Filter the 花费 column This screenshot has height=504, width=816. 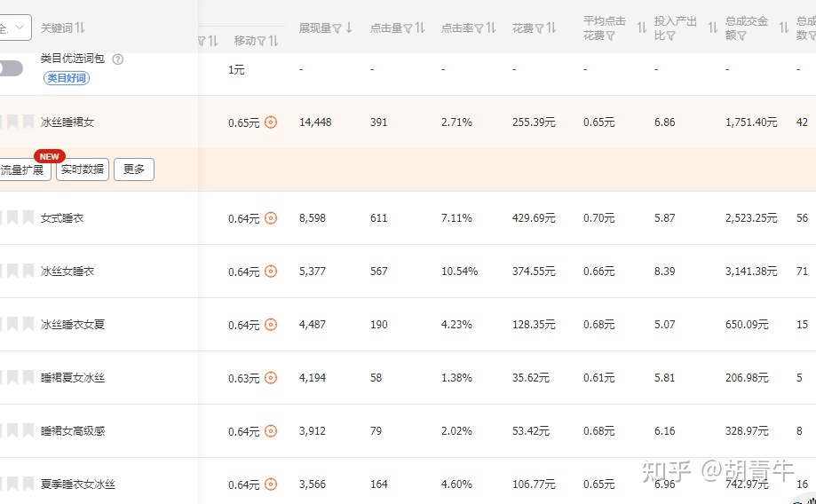point(539,28)
